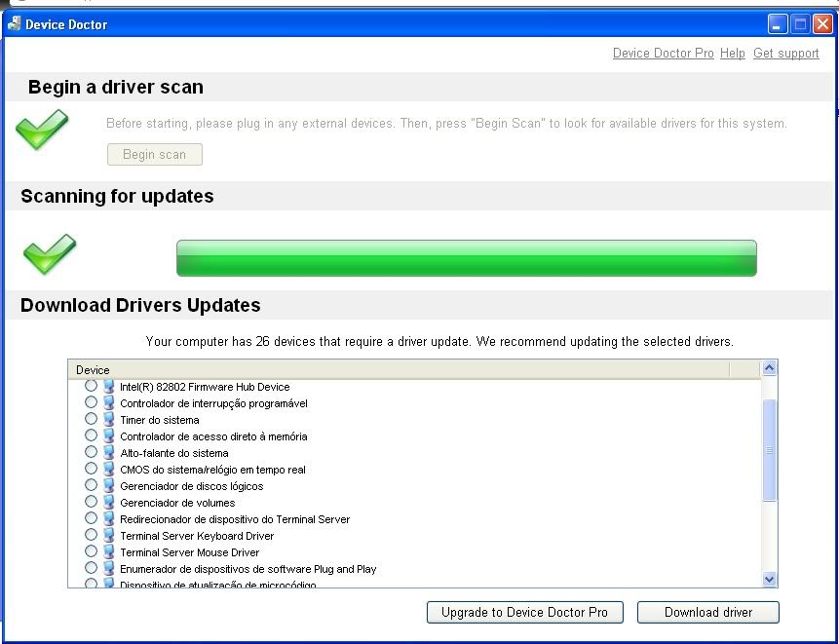Click the device icon beside Intel(R) 82802 Firmware Hub
This screenshot has height=644, width=839.
coord(109,387)
